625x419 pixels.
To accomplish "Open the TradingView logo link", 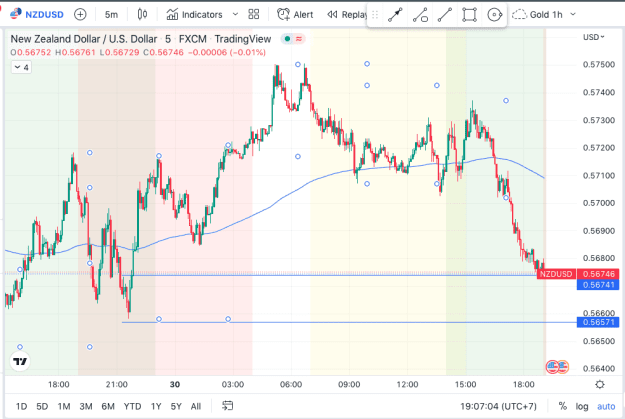I will point(20,361).
